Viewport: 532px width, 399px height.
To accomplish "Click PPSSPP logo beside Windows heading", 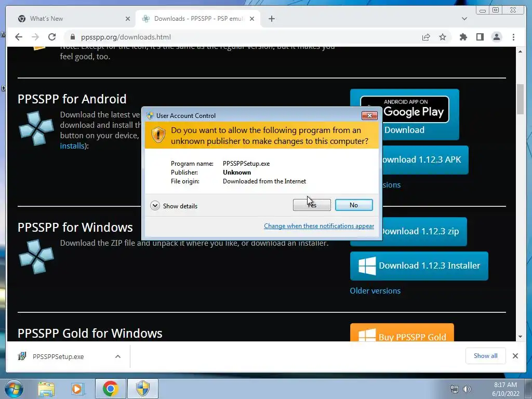I will pos(36,257).
